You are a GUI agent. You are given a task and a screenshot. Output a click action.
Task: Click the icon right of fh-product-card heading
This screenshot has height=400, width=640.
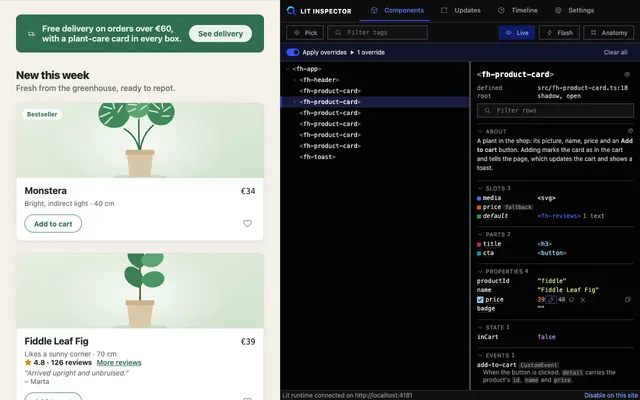(x=627, y=74)
